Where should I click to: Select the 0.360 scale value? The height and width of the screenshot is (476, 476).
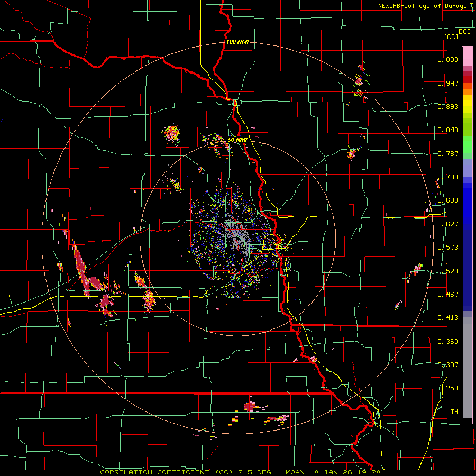coord(448,342)
